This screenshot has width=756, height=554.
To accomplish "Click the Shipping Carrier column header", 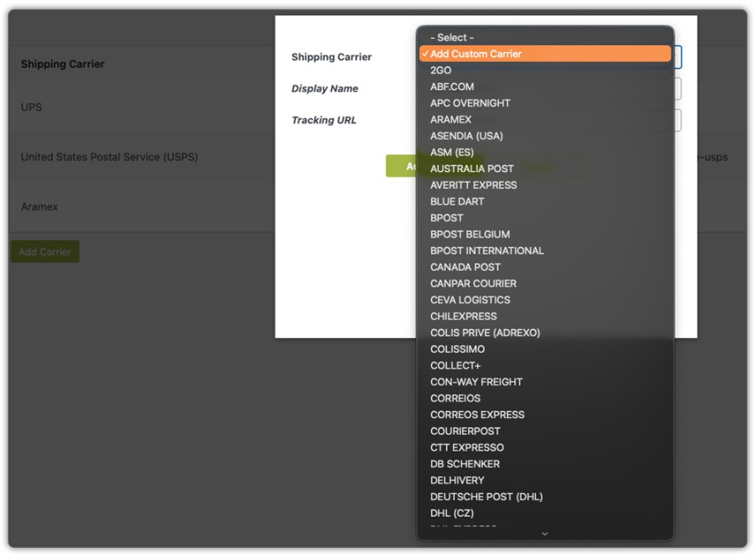I will (x=62, y=64).
